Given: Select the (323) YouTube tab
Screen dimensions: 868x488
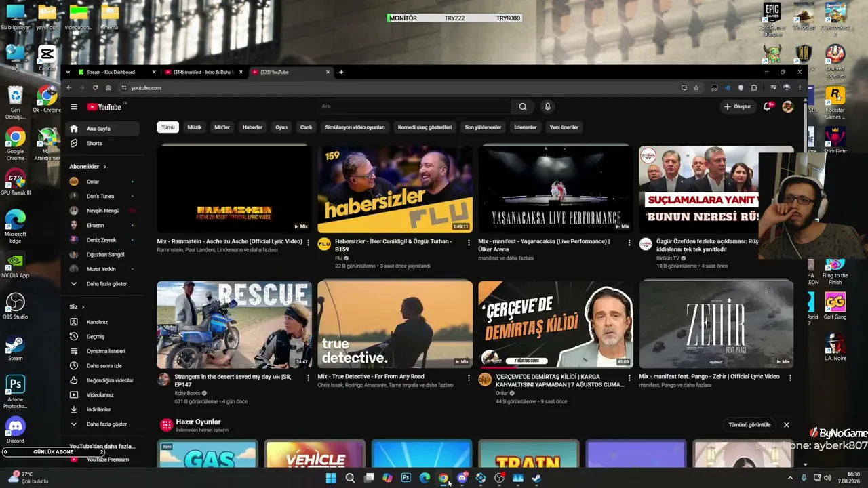Looking at the screenshot, I should tap(290, 72).
